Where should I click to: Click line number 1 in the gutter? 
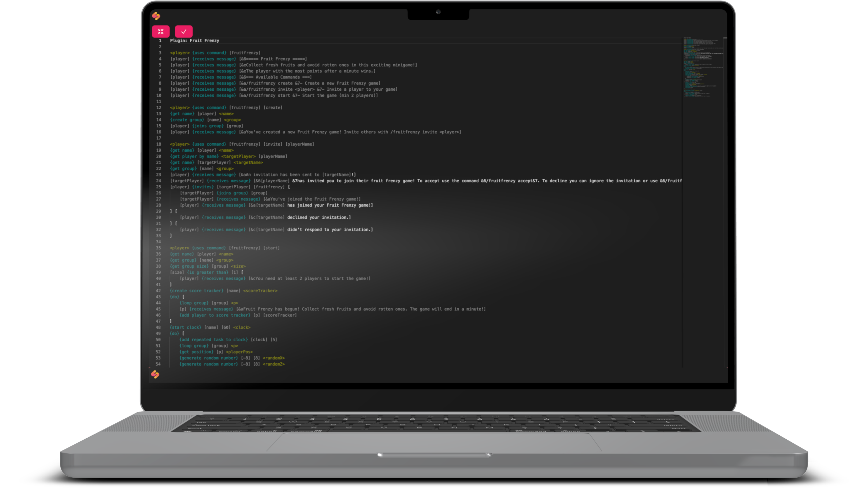160,40
